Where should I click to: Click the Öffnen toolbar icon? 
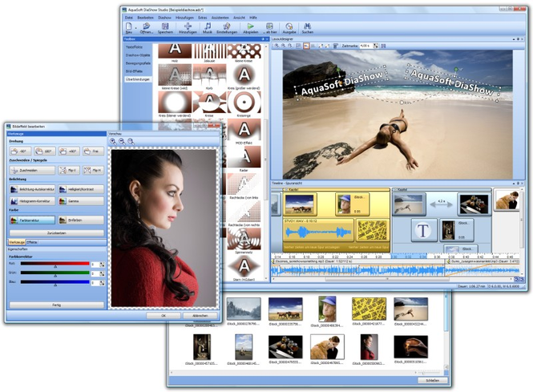[147, 26]
